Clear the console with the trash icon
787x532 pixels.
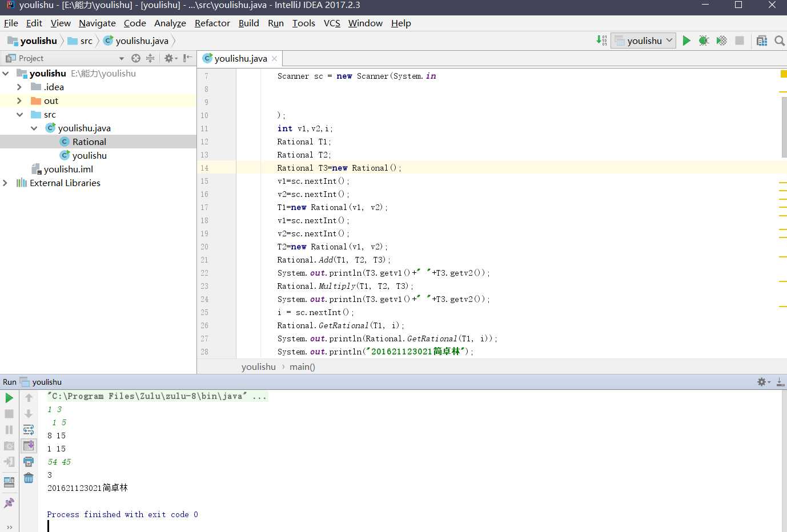tap(29, 478)
